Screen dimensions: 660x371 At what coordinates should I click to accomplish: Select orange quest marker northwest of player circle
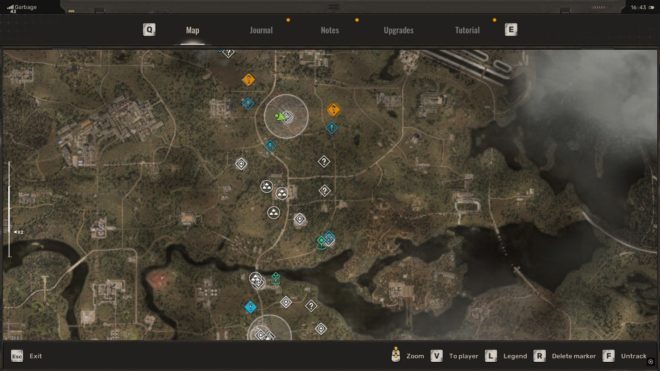248,80
